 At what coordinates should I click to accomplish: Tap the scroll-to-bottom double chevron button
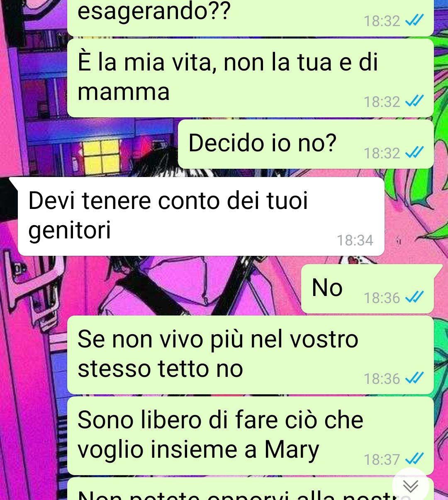click(x=411, y=486)
